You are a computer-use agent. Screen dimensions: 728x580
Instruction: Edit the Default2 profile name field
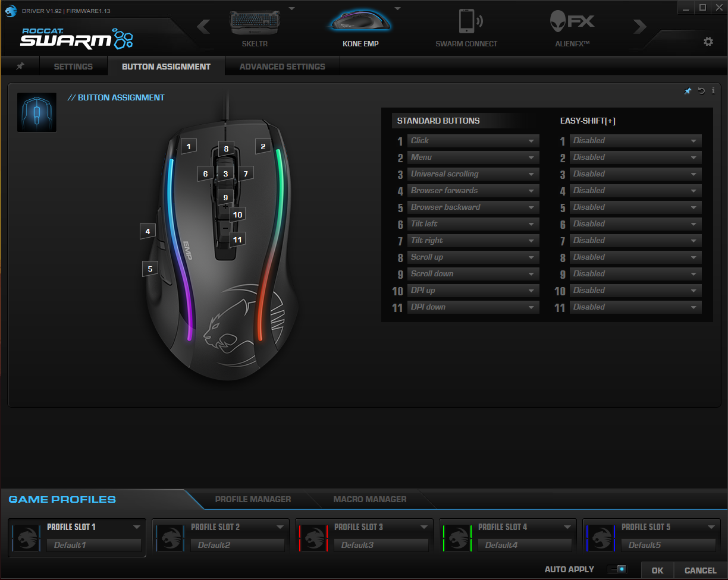[x=238, y=545]
